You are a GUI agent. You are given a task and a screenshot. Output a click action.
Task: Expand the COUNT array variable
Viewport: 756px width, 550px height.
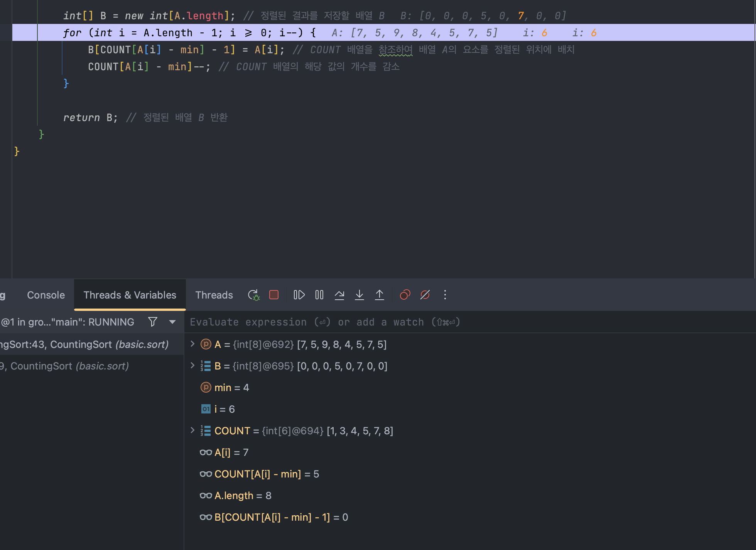coord(192,430)
